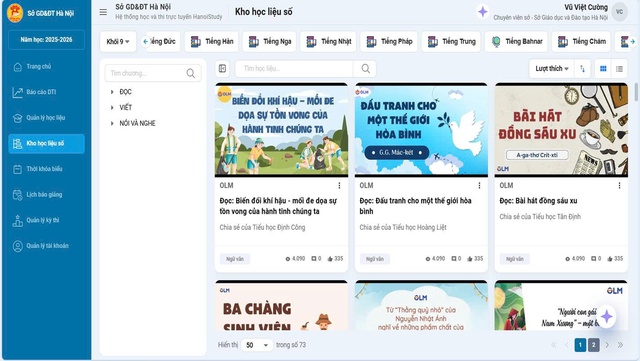The image size is (640, 361).
Task: Open title Đọc: Đấu tranh cho một thế giới hòa bình
Action: click(x=416, y=206)
